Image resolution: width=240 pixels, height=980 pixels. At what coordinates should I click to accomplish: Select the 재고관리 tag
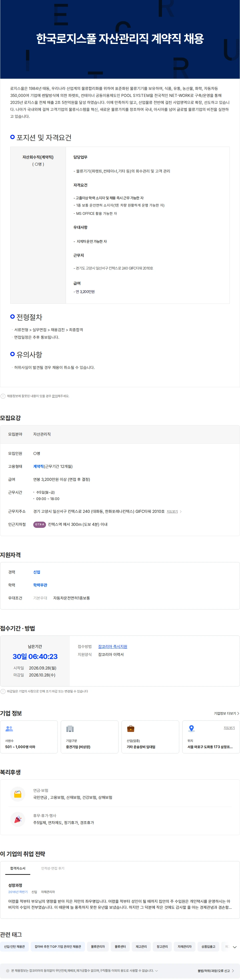point(141,947)
